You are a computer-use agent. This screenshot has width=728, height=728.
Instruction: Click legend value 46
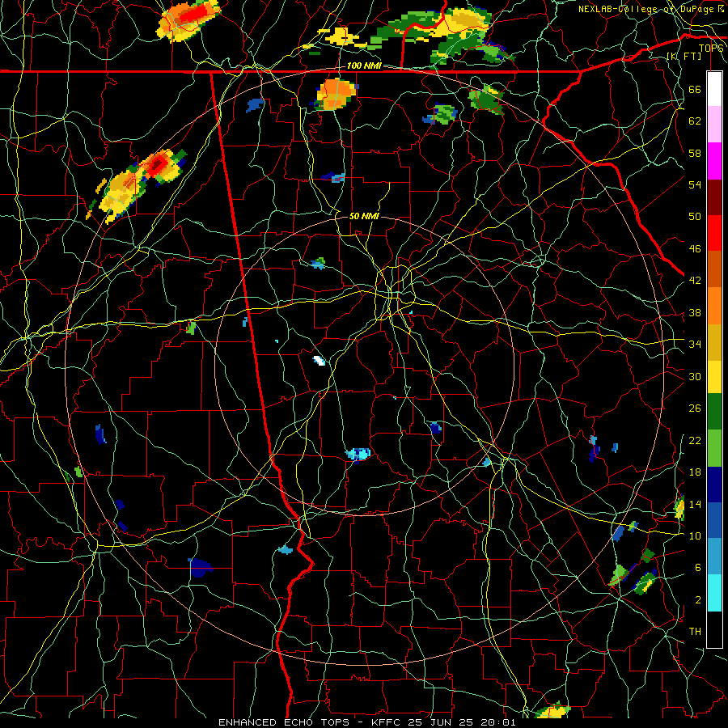(695, 248)
